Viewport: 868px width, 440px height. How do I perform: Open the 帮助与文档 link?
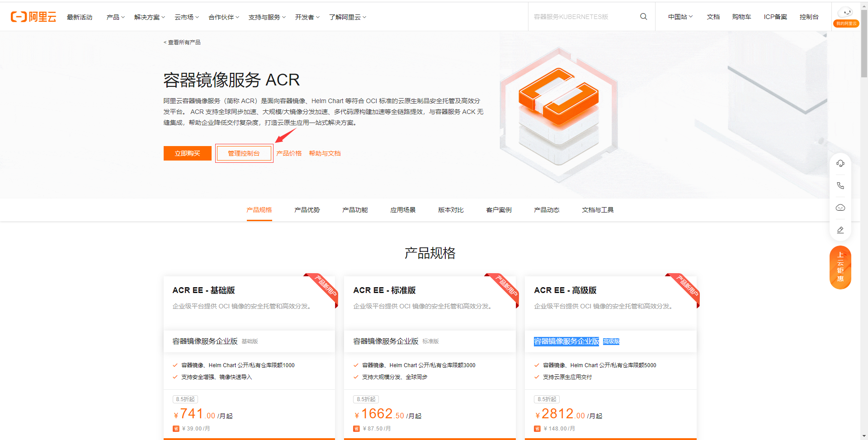click(325, 153)
